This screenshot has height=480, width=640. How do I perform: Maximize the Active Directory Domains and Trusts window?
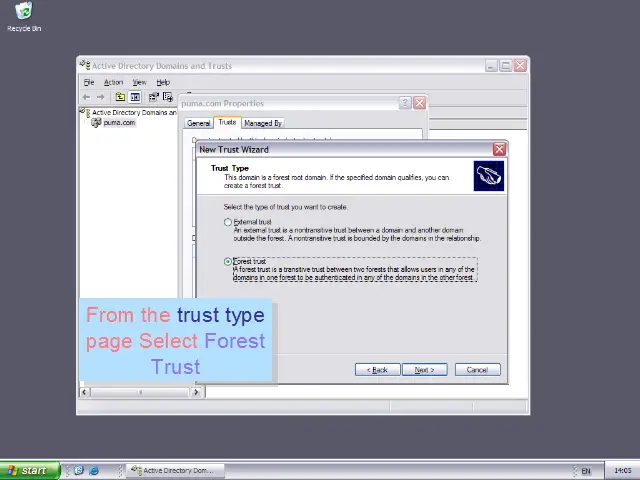[506, 66]
